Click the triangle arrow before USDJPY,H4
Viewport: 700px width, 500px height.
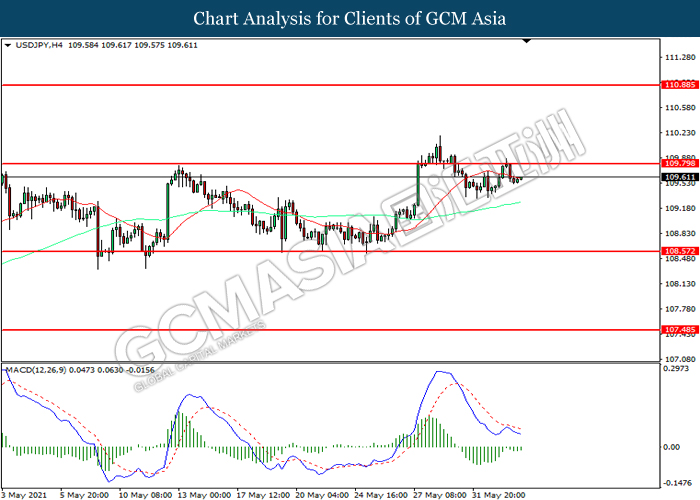(8, 46)
